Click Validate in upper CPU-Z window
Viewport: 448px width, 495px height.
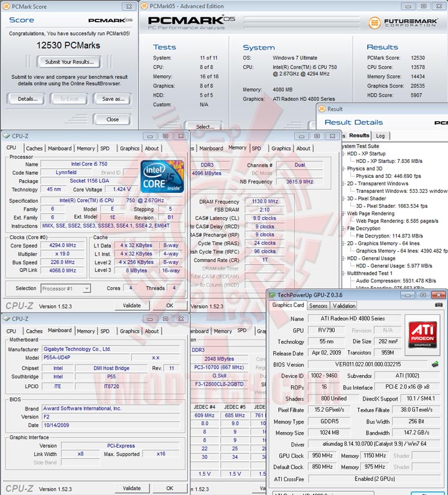tap(132, 305)
